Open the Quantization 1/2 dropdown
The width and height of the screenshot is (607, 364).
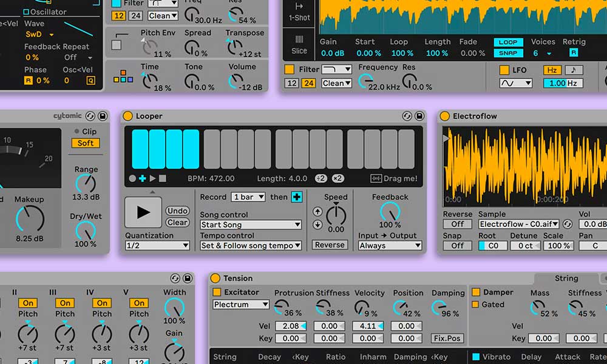point(157,246)
